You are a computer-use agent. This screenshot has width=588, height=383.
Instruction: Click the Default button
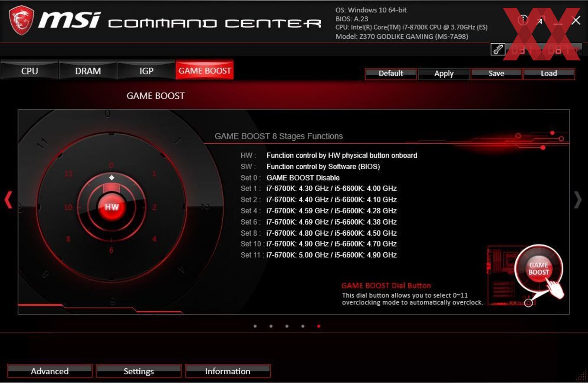pos(391,73)
